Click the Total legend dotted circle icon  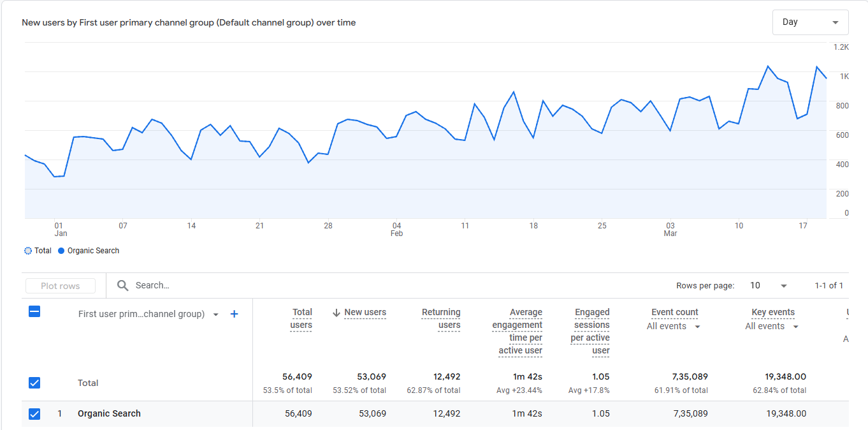click(28, 251)
